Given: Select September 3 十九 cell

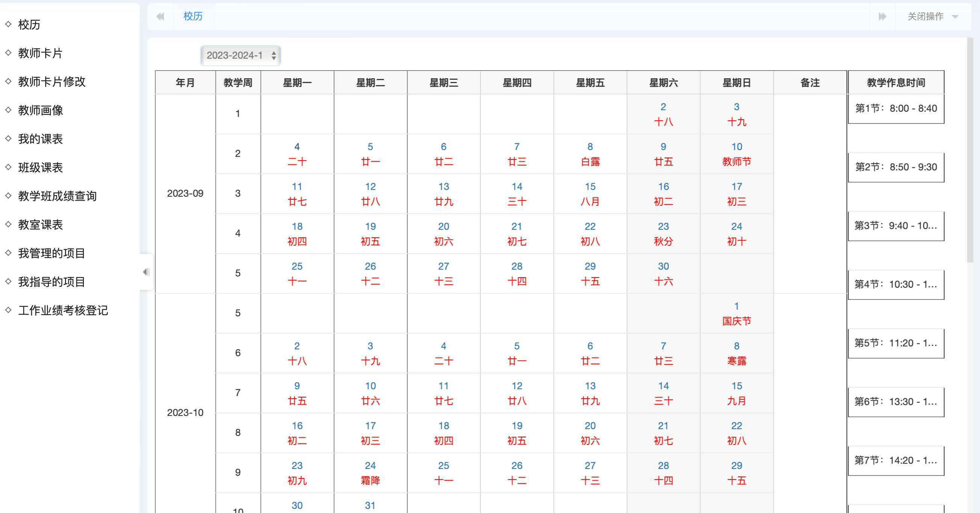Looking at the screenshot, I should coord(737,114).
